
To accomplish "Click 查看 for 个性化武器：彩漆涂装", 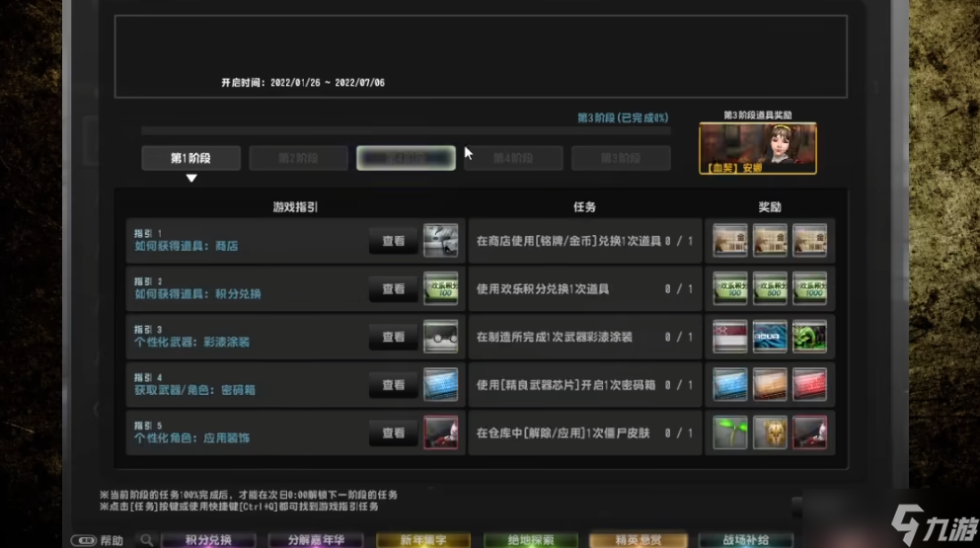I will [393, 337].
